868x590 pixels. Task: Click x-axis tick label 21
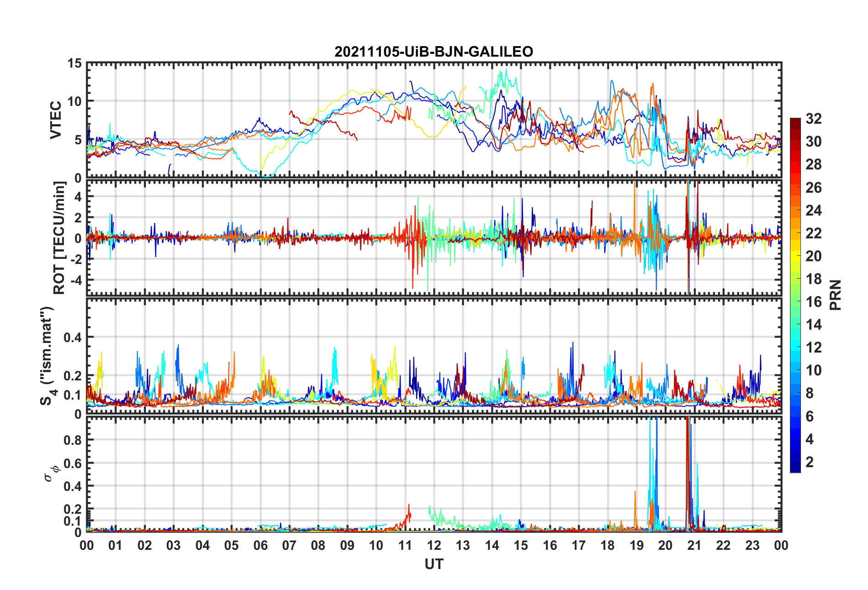(x=694, y=545)
